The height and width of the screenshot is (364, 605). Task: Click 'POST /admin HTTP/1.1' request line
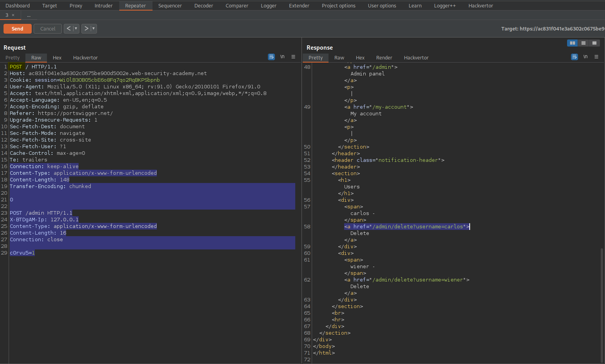point(41,213)
